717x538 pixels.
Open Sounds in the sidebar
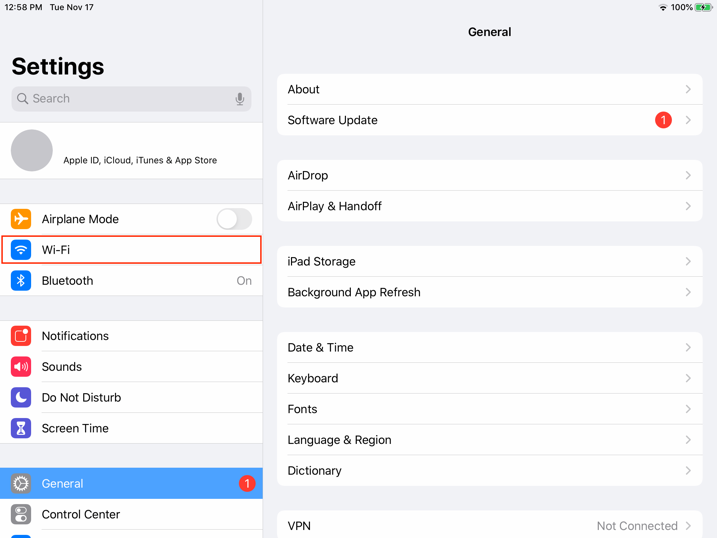point(131,367)
